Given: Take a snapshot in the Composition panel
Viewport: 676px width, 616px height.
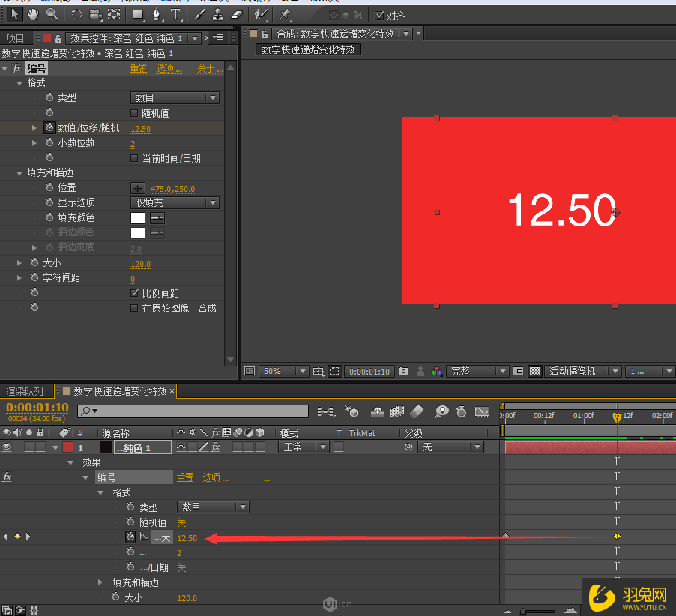Looking at the screenshot, I should click(x=402, y=370).
